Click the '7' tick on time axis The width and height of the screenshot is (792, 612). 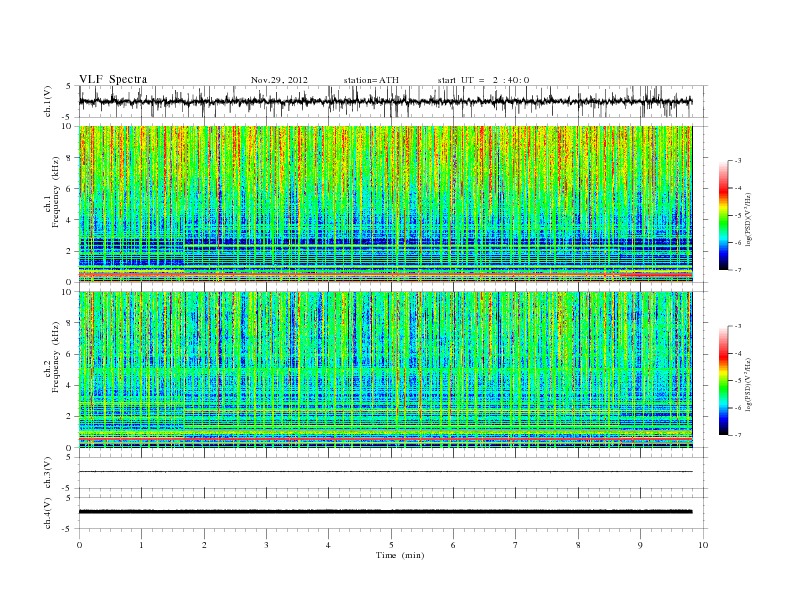(x=516, y=545)
